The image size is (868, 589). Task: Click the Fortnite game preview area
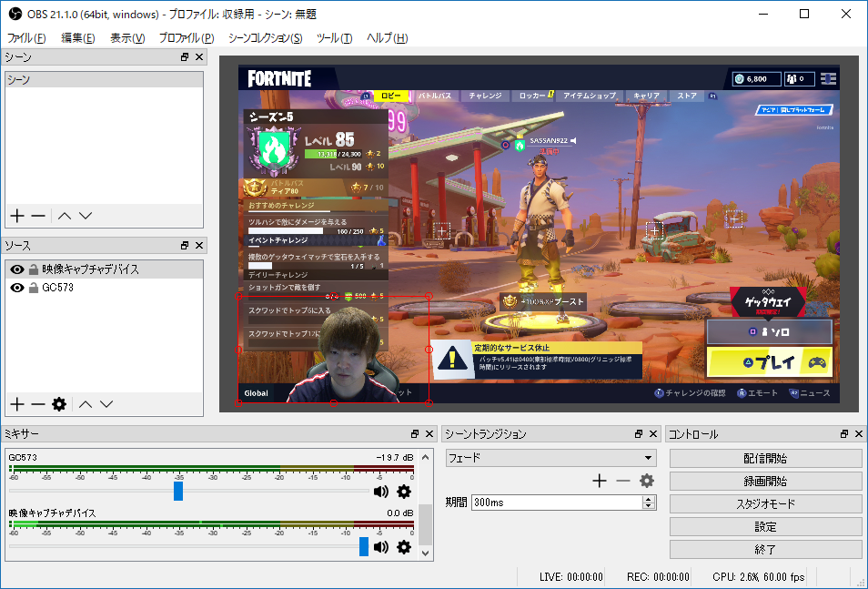point(539,234)
